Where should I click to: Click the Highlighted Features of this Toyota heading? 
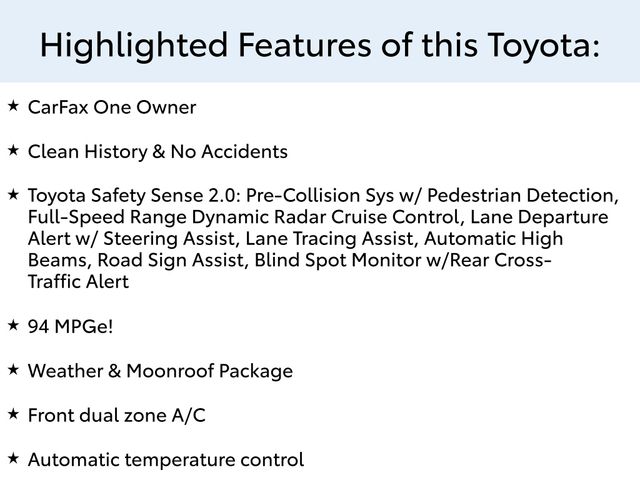pos(320,43)
